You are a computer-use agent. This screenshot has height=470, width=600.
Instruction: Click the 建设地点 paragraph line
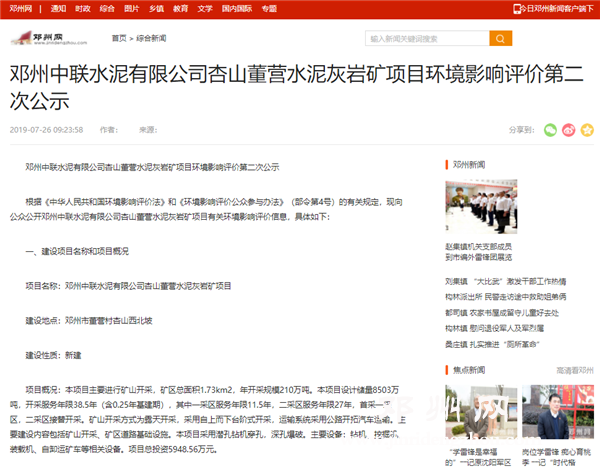point(89,321)
